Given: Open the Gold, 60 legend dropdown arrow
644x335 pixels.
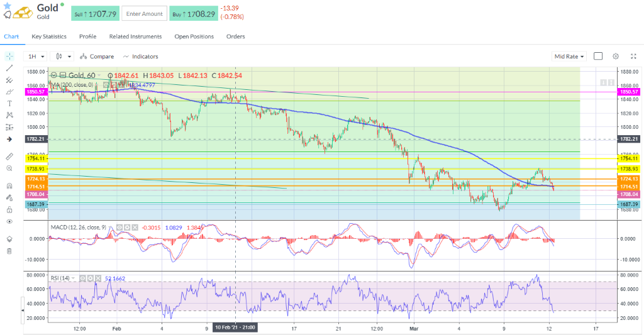Looking at the screenshot, I should [x=99, y=75].
